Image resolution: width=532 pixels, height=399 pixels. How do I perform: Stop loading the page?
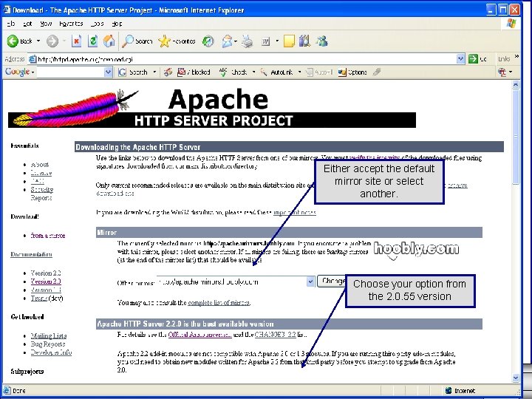(76, 41)
